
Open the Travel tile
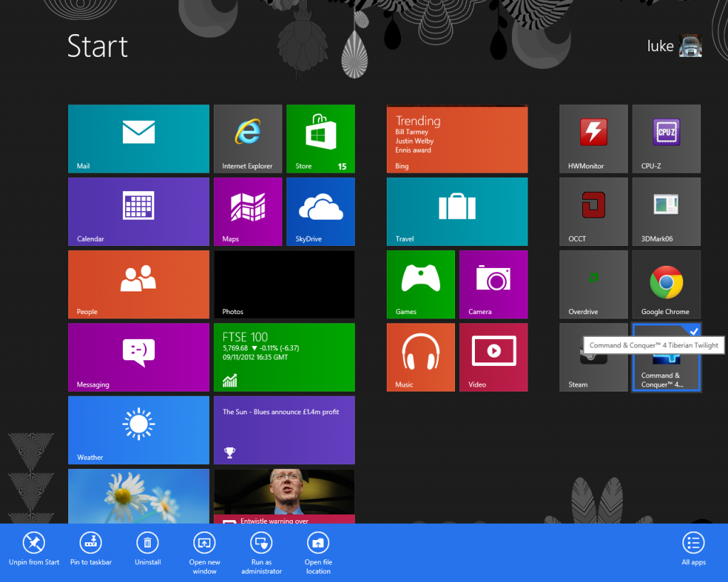pyautogui.click(x=457, y=212)
